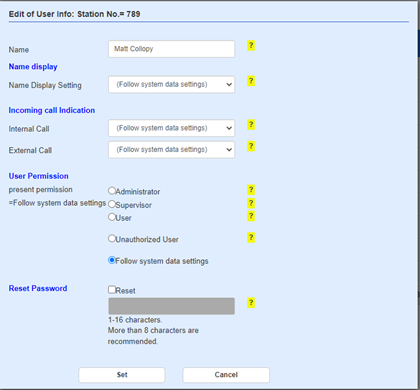The image size is (420, 390).
Task: Select the Administrator radio button
Action: 112,191
